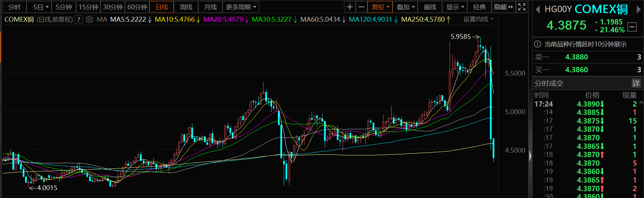Switch to the 周线 weekly tab
The width and height of the screenshot is (644, 198).
186,7
